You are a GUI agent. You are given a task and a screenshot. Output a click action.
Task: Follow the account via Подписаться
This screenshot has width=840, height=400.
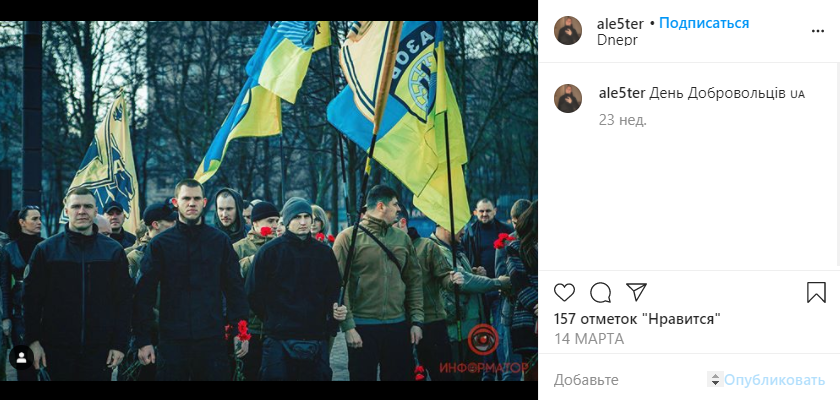tap(704, 23)
